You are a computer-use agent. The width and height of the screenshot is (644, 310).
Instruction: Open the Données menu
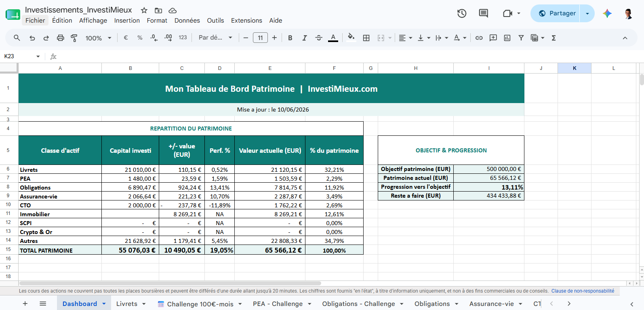coord(187,20)
